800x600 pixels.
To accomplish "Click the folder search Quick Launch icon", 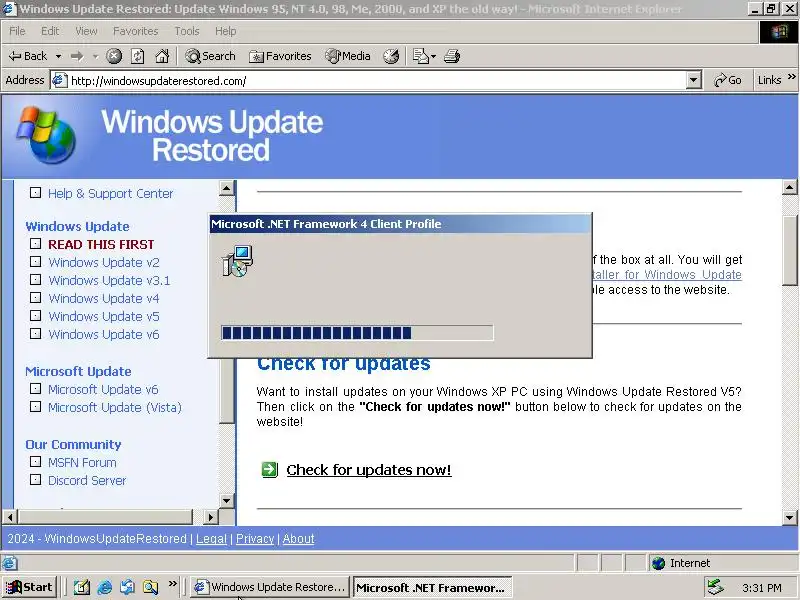I will click(151, 587).
